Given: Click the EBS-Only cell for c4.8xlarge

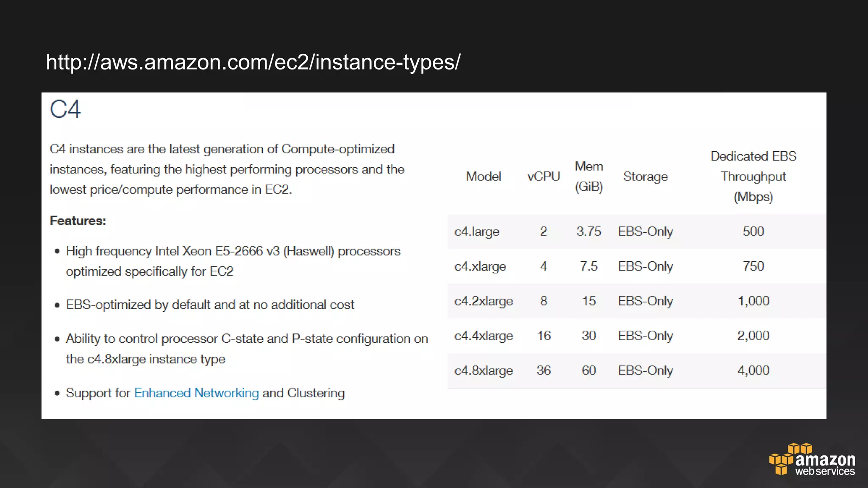Looking at the screenshot, I should 645,371.
